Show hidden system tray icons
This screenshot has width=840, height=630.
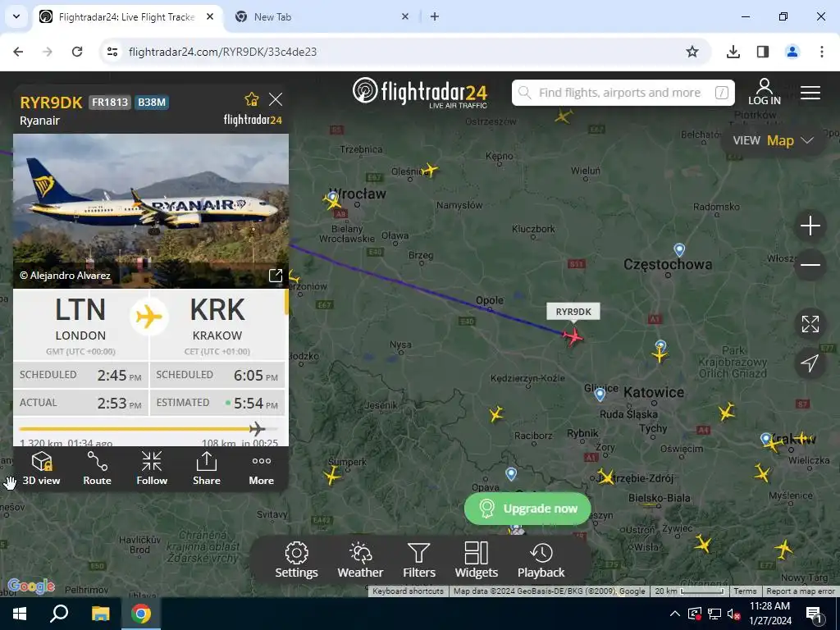click(675, 614)
